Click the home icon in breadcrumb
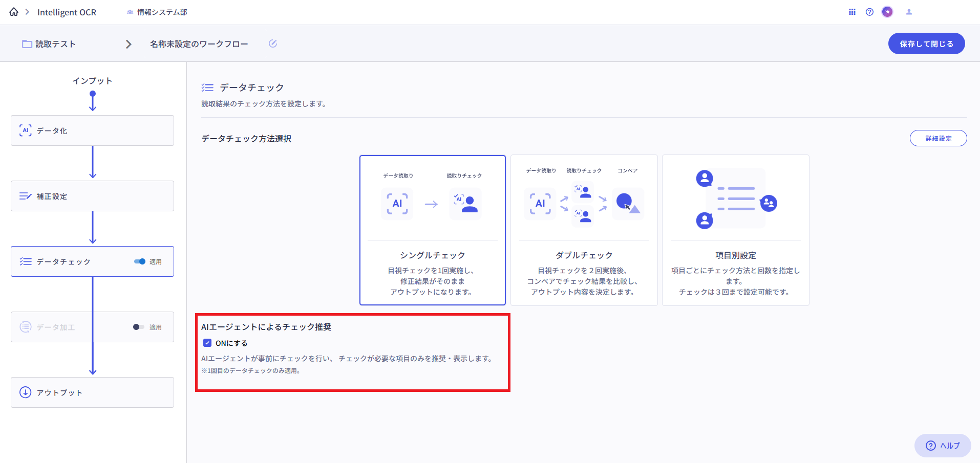 click(14, 12)
